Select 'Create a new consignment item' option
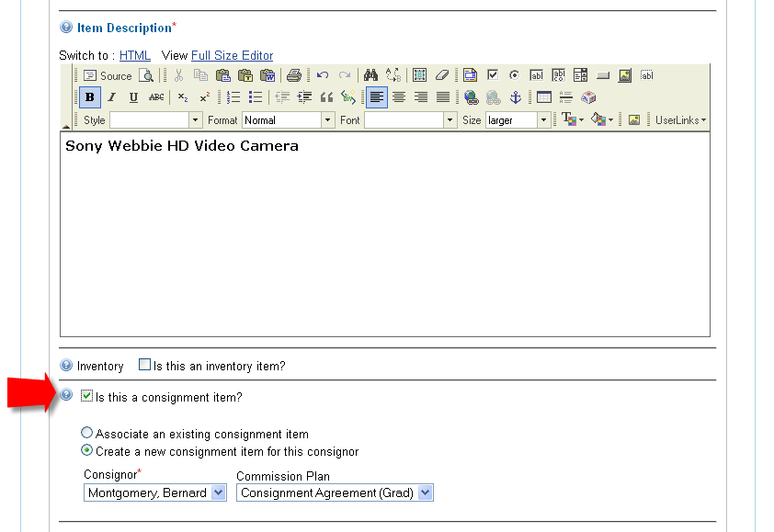 (87, 450)
